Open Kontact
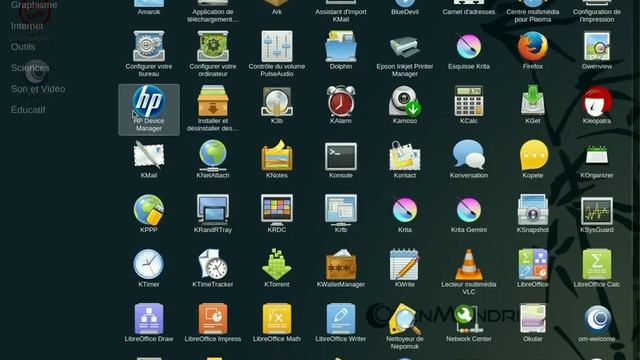 pyautogui.click(x=404, y=160)
